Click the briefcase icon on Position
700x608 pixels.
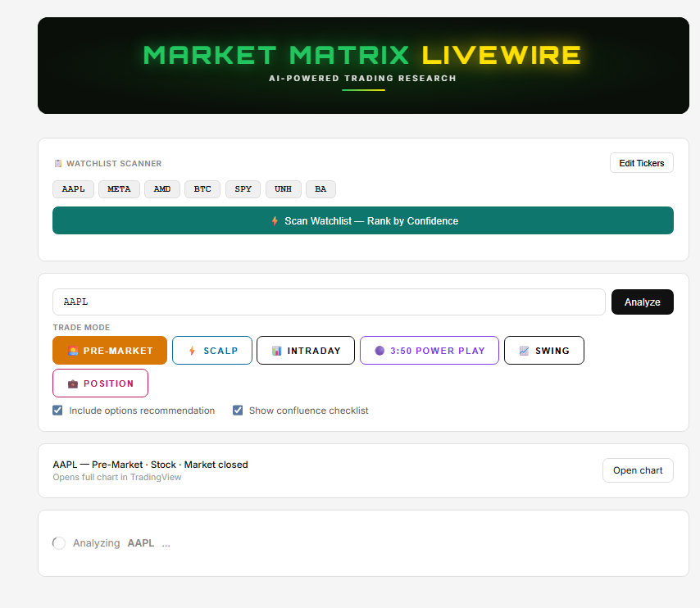pyautogui.click(x=73, y=384)
